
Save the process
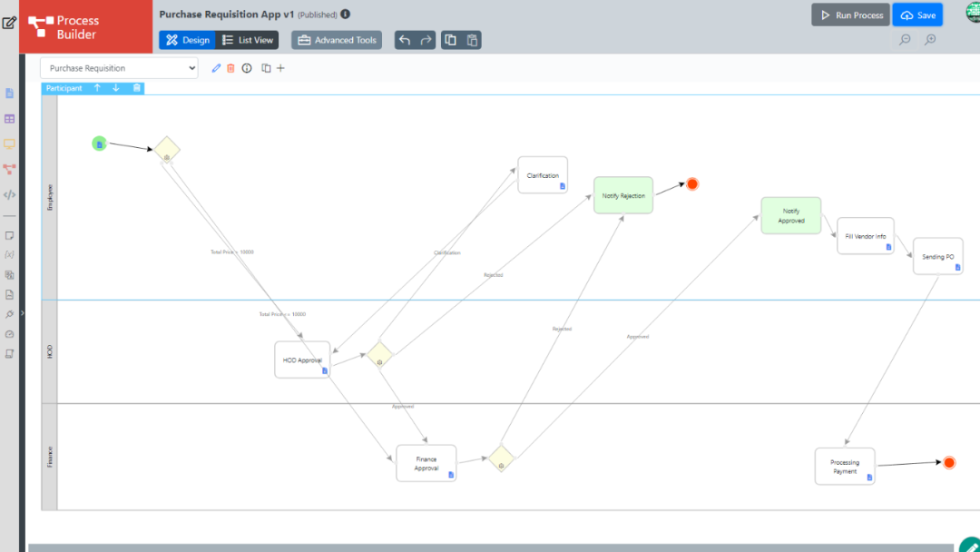pyautogui.click(x=917, y=15)
